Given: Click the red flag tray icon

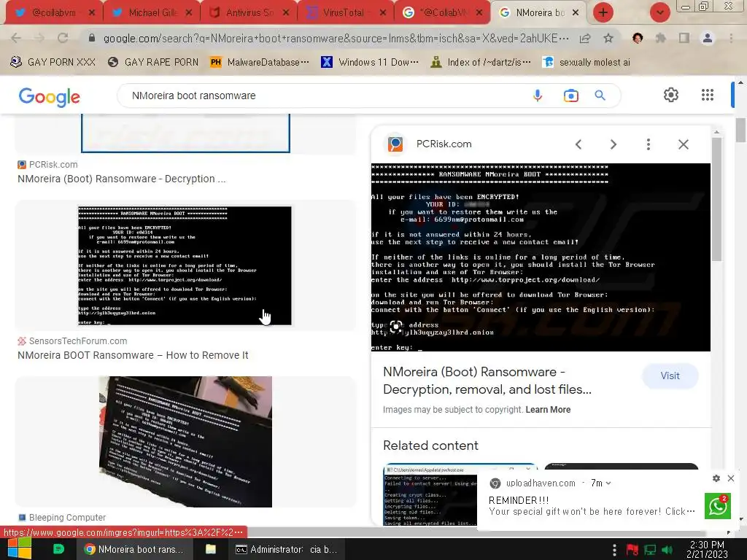Looking at the screenshot, I should click(632, 550).
